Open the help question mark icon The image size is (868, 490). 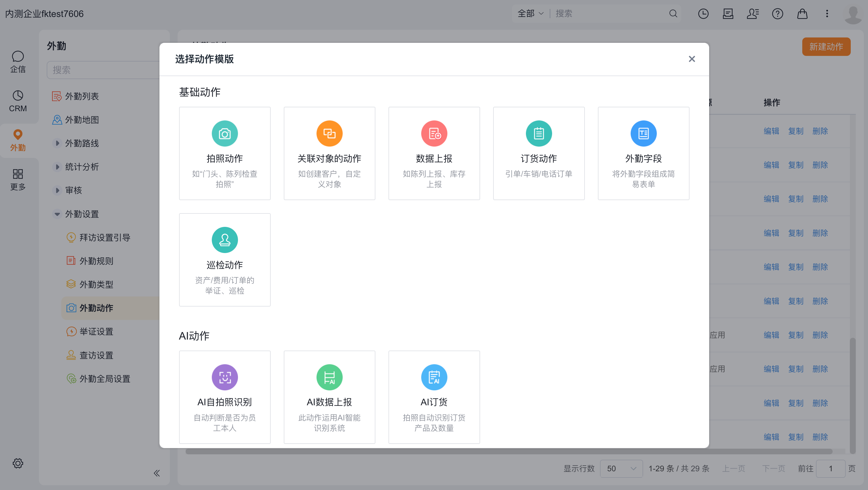tap(777, 14)
